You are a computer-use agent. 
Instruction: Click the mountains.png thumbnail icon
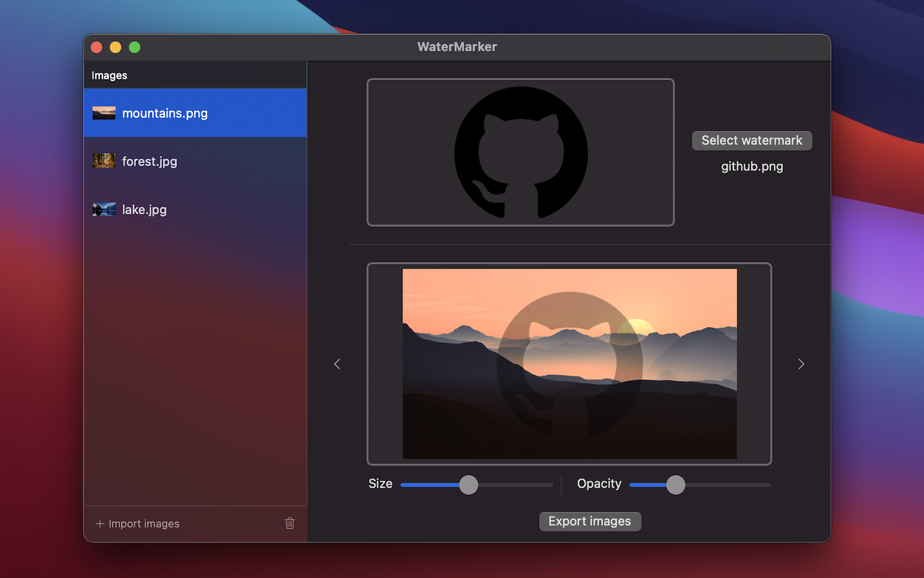click(104, 113)
